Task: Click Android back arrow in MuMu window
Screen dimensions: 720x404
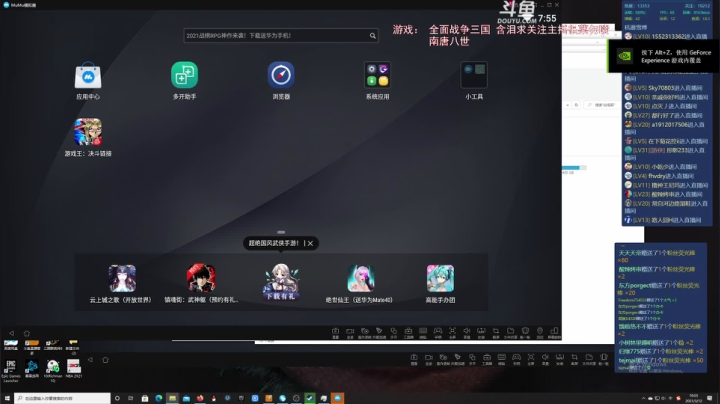Action: pos(11,333)
